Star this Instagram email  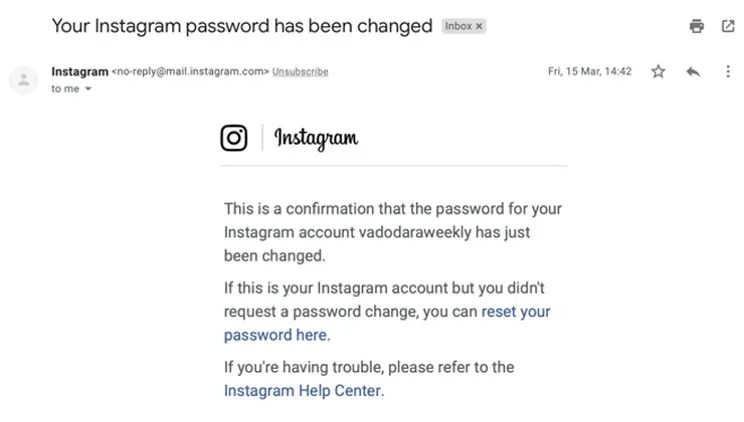(x=658, y=72)
